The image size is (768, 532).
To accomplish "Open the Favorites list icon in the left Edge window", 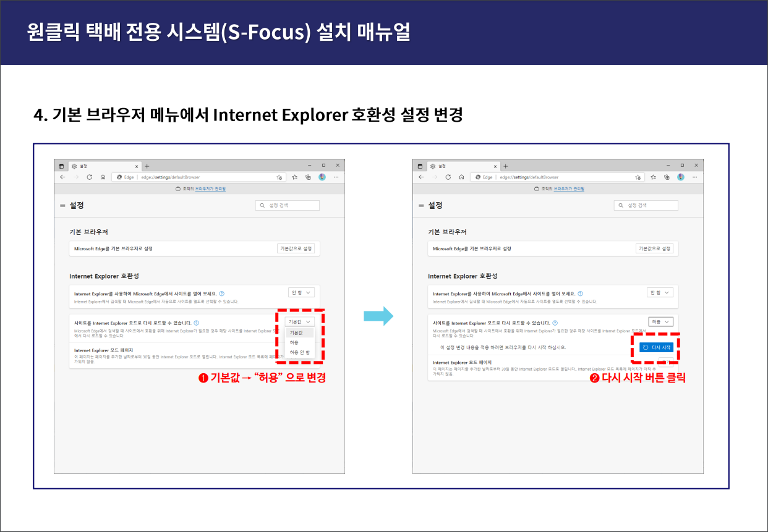I will point(295,177).
